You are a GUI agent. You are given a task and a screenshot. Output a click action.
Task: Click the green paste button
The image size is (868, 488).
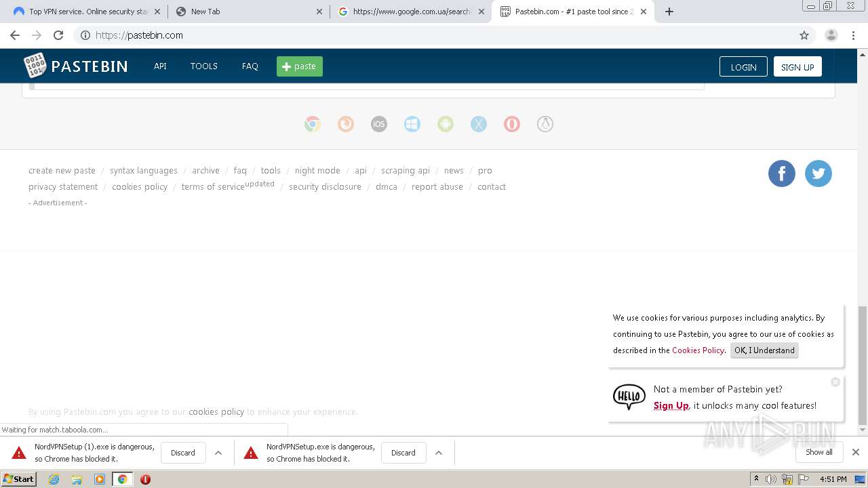click(300, 66)
